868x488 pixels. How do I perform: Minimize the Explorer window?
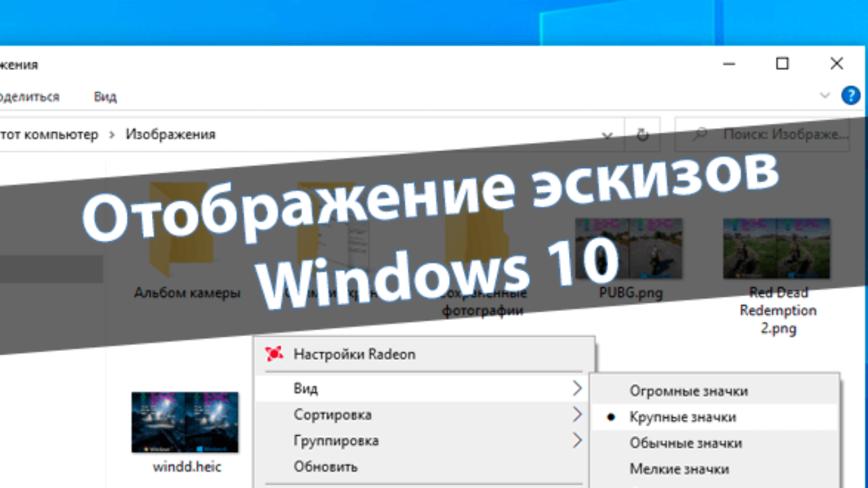(729, 64)
